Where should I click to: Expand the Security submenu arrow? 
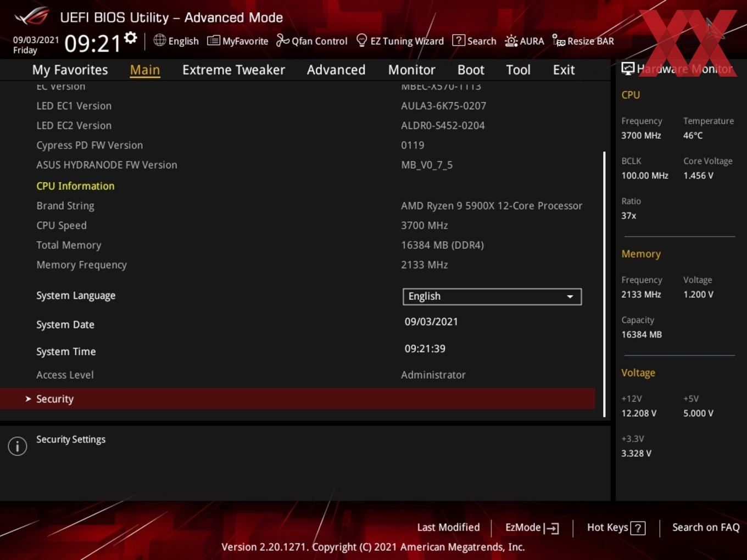tap(28, 399)
